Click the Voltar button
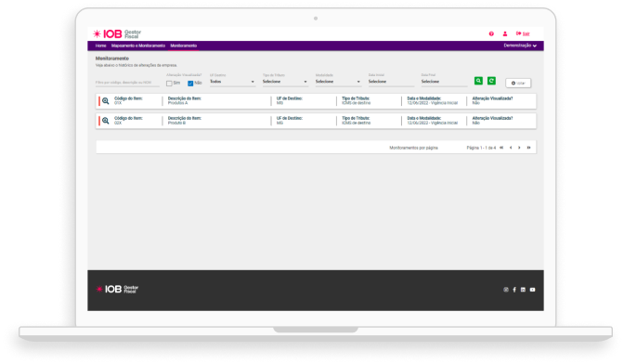 518,84
